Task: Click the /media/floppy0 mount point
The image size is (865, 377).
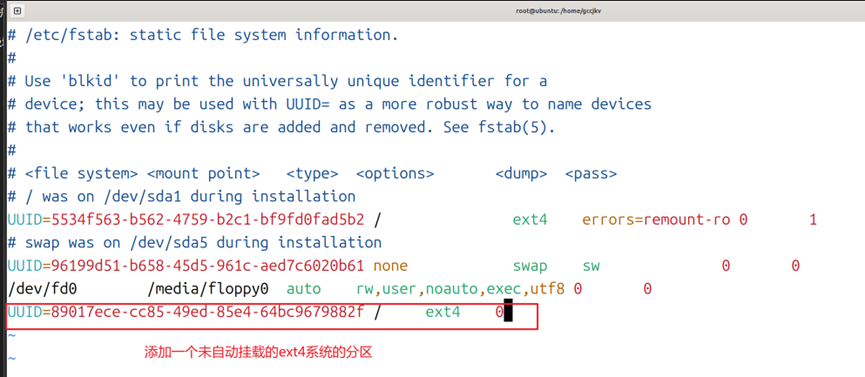Action: click(x=208, y=289)
